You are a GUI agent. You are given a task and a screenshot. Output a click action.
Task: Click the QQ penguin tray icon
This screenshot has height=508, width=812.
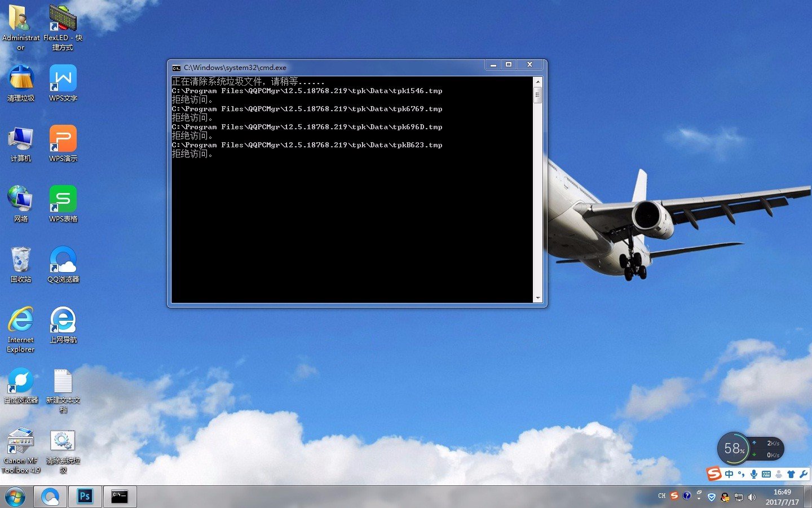point(725,497)
